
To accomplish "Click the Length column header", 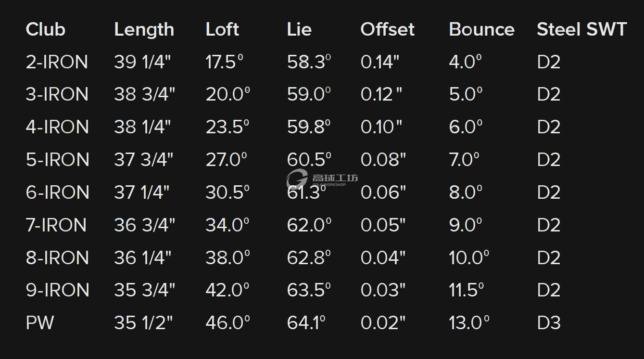I will pos(144,30).
